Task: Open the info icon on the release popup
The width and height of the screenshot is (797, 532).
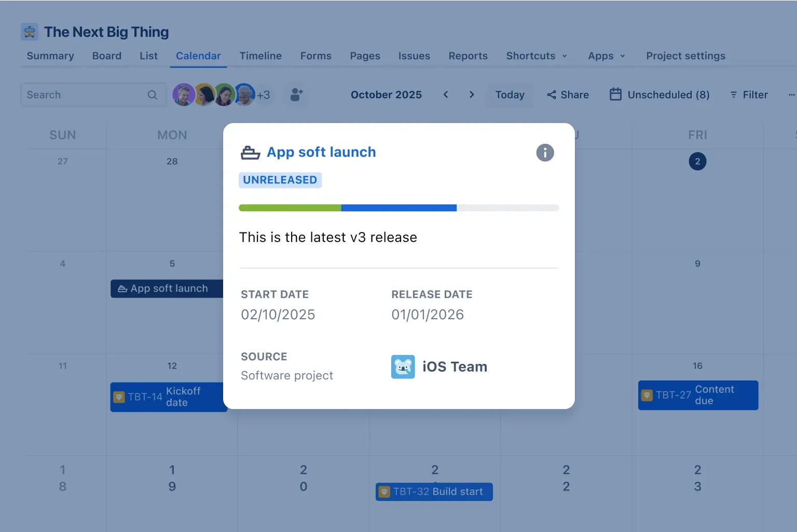Action: click(x=545, y=153)
